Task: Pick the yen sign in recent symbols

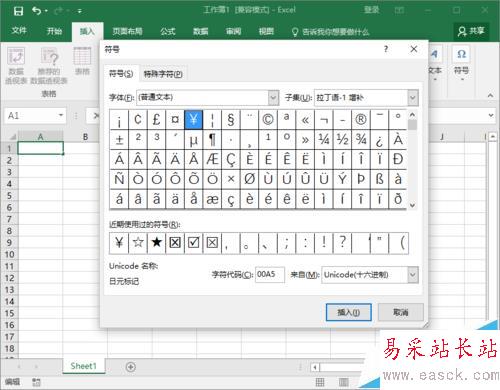Action: (119, 243)
